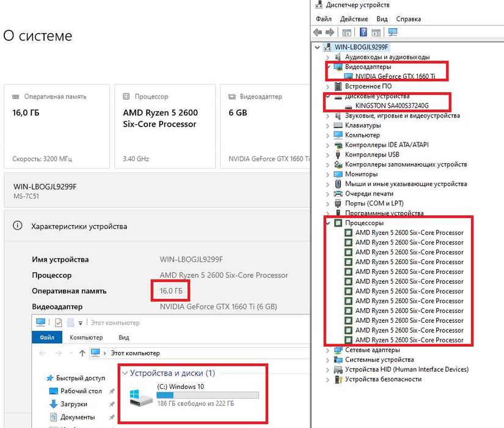
Task: Expand Контроллеры IDE ATA/ATAPI node
Action: click(x=327, y=145)
